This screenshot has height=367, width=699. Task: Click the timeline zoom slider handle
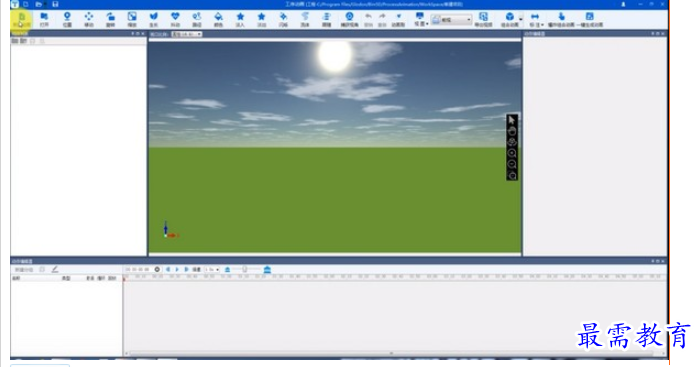[x=245, y=269]
